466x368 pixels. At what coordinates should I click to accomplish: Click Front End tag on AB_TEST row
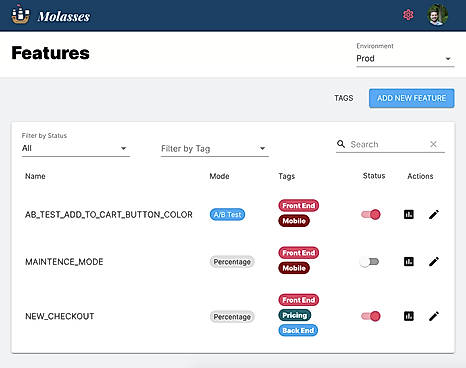point(299,205)
